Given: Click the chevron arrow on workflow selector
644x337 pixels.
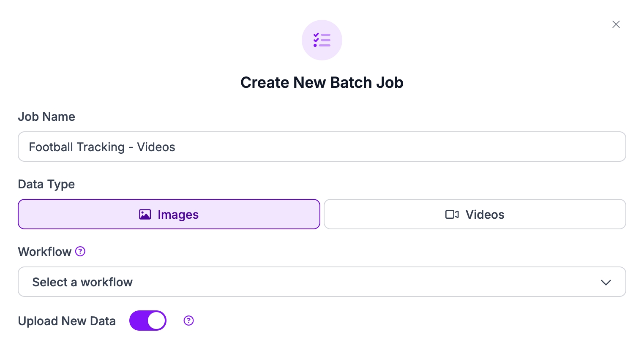Looking at the screenshot, I should [x=606, y=283].
